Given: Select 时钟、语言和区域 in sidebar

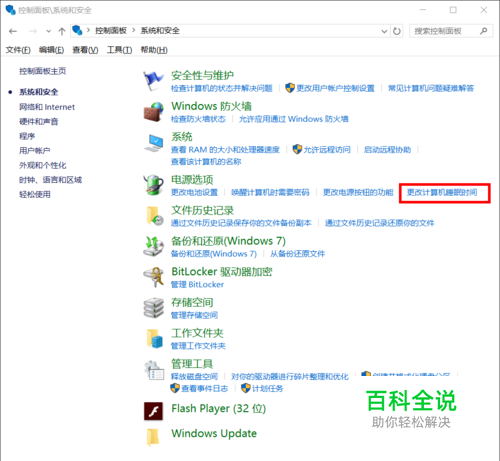Looking at the screenshot, I should click(50, 180).
